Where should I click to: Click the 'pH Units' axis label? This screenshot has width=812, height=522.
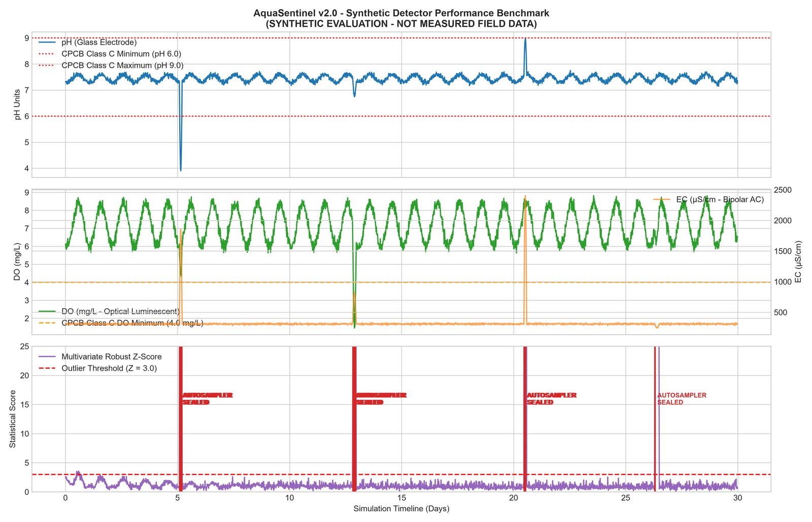(x=17, y=105)
